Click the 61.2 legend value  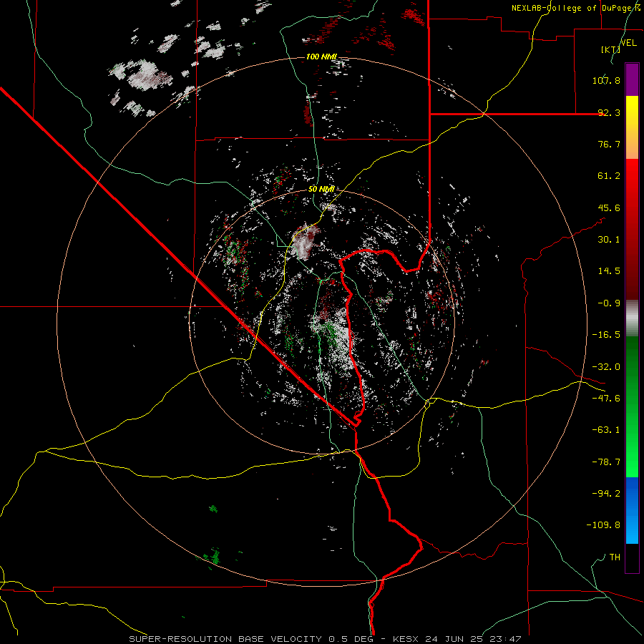point(609,176)
